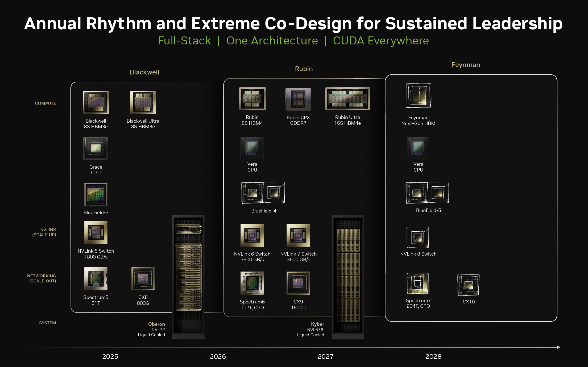
Task: Select the Spectrum5 51T chip icon
Action: click(96, 278)
